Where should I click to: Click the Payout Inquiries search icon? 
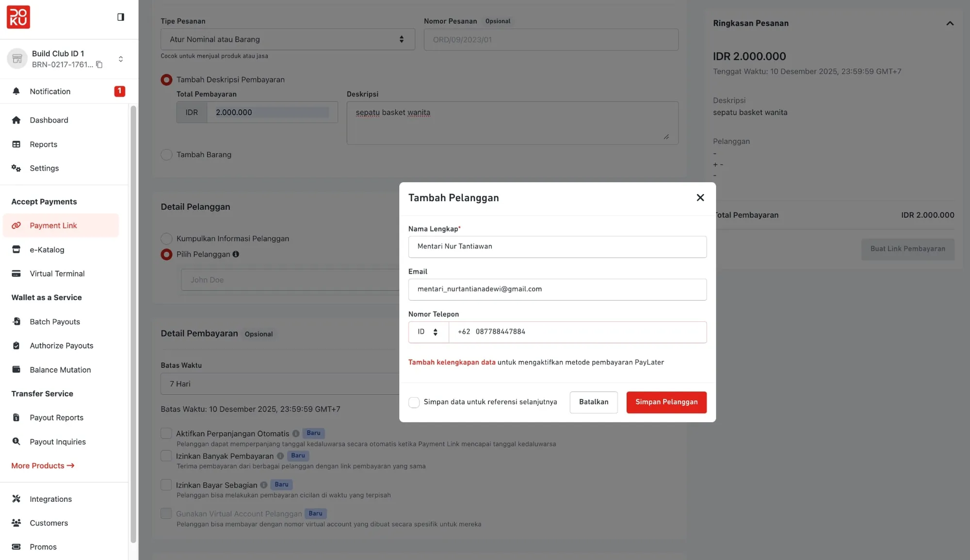coord(16,442)
